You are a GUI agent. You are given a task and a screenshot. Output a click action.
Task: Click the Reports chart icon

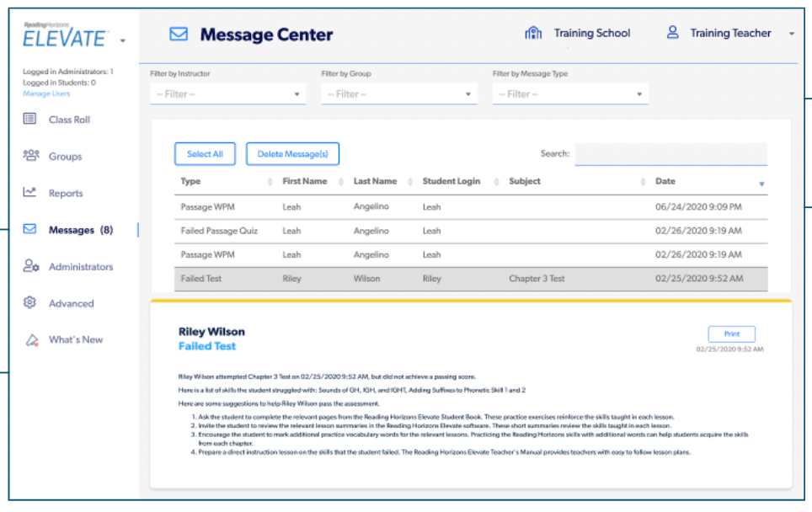point(29,192)
